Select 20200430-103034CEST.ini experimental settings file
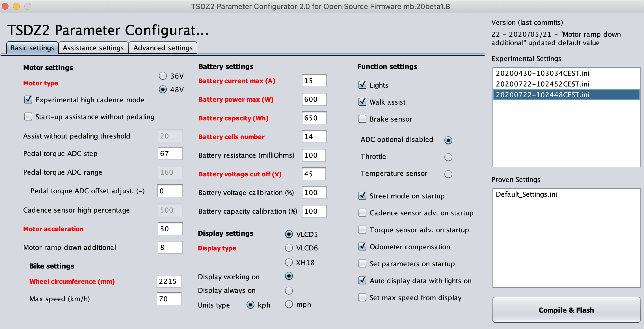 click(x=566, y=73)
